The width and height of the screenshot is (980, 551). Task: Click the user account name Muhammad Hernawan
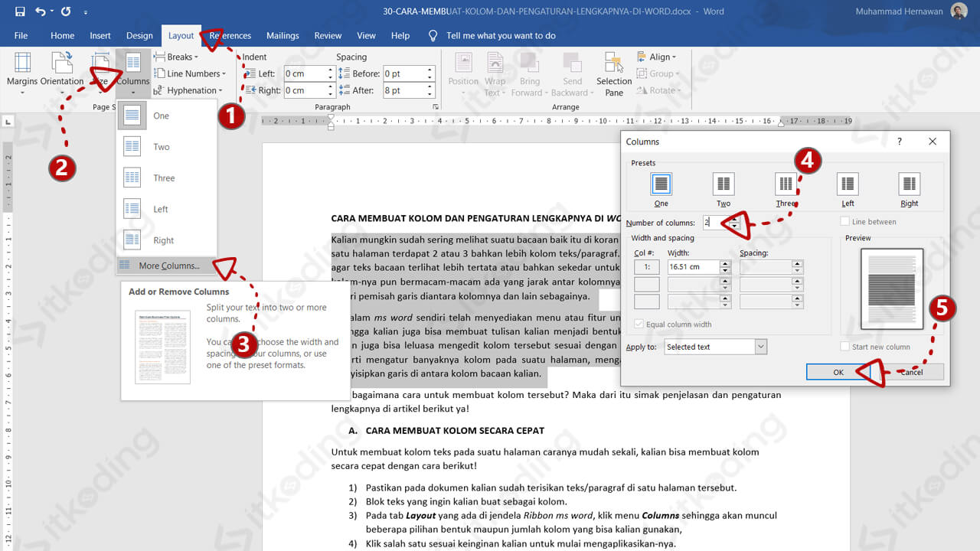point(900,12)
